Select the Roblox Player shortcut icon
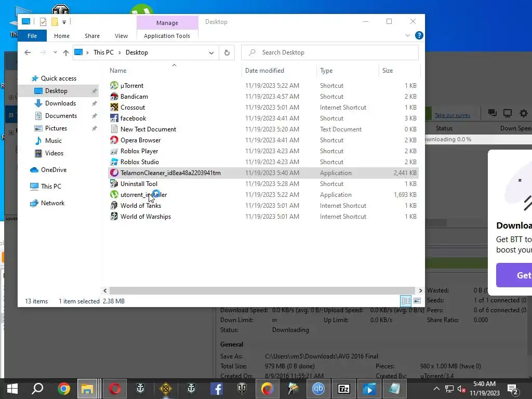 114,151
